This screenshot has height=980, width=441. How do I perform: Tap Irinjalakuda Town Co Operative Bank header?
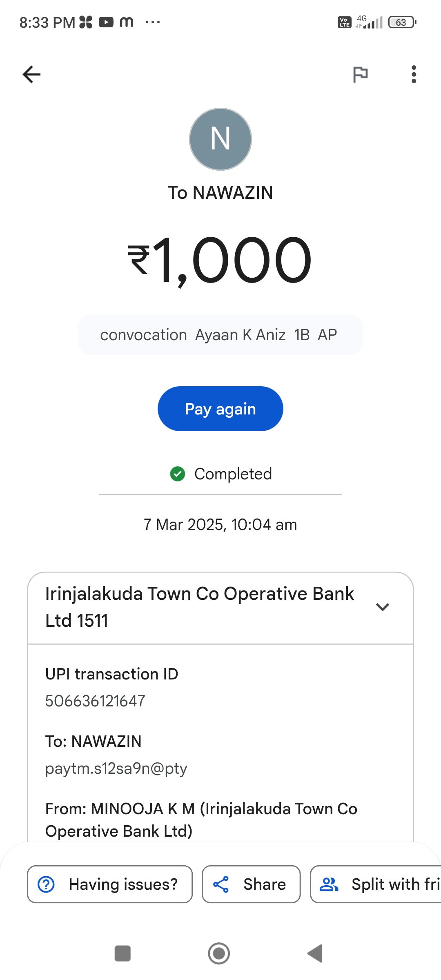tap(199, 607)
